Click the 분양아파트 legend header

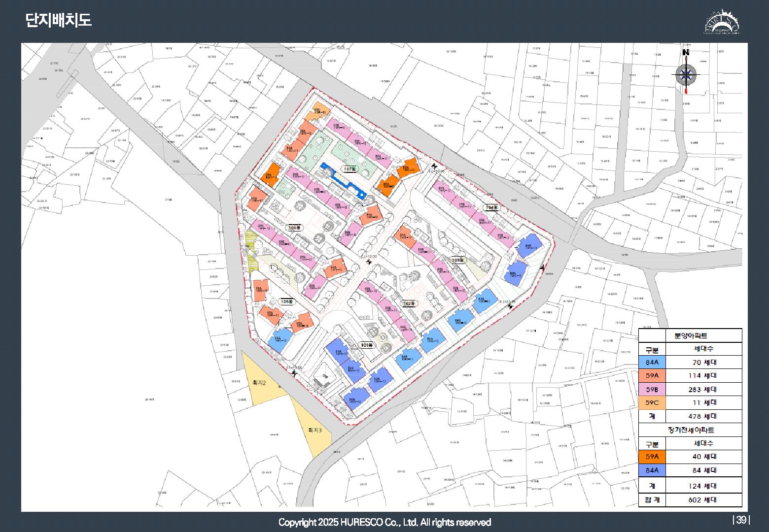(690, 335)
